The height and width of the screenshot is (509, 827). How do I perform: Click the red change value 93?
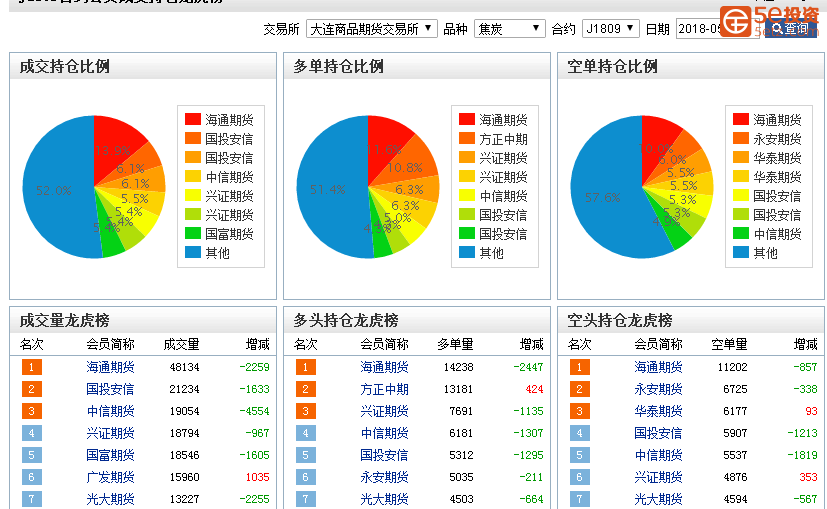812,411
